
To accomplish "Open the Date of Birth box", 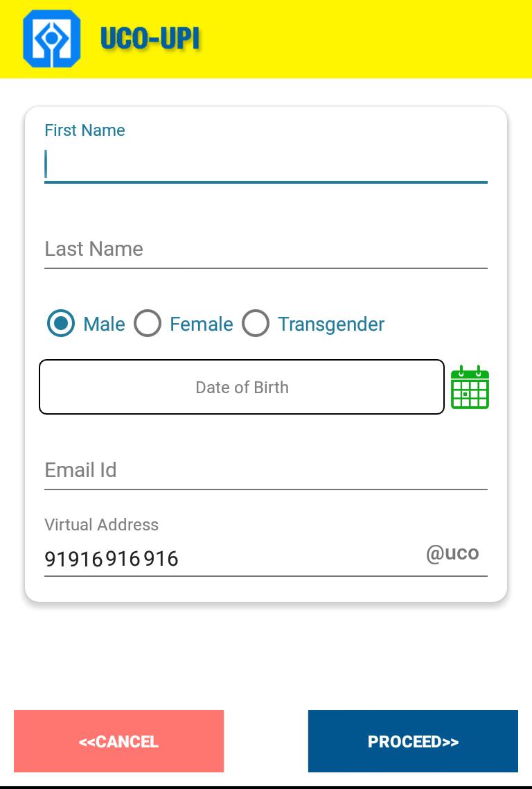I will [x=241, y=387].
